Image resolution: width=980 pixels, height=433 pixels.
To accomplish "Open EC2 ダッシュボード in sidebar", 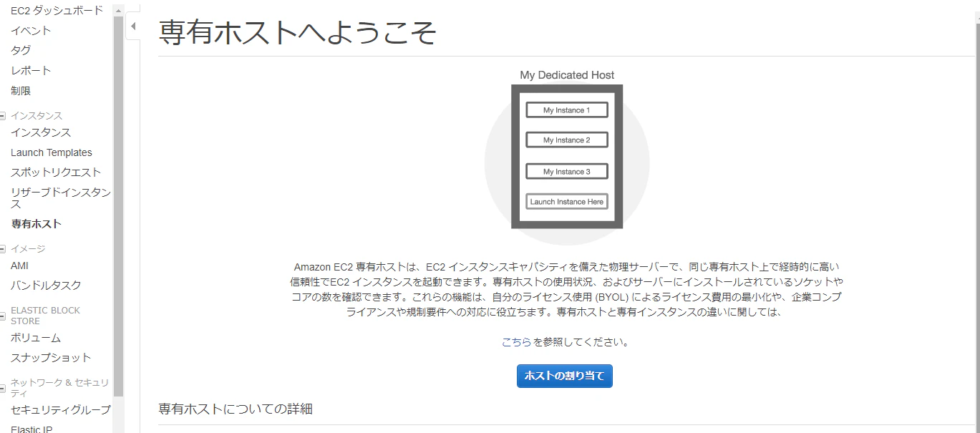I will pyautogui.click(x=57, y=10).
